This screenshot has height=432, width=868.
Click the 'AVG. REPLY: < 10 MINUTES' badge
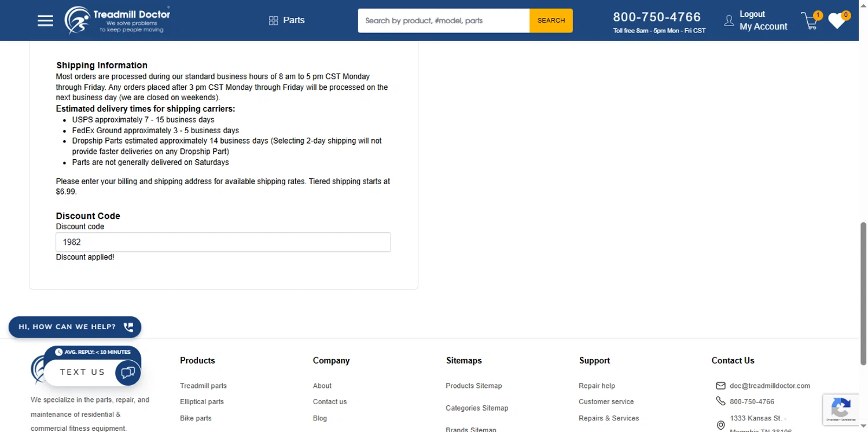tap(93, 352)
